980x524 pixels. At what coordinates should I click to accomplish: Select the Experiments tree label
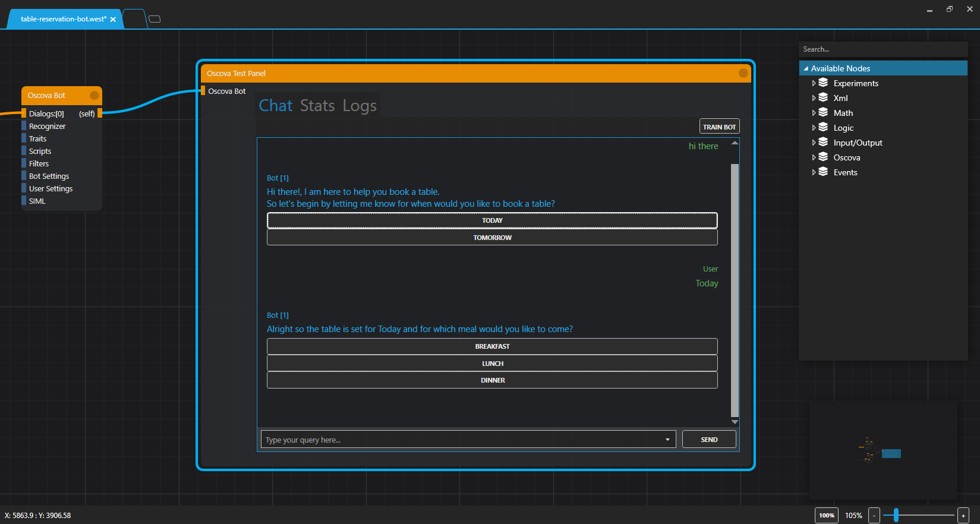(x=856, y=83)
